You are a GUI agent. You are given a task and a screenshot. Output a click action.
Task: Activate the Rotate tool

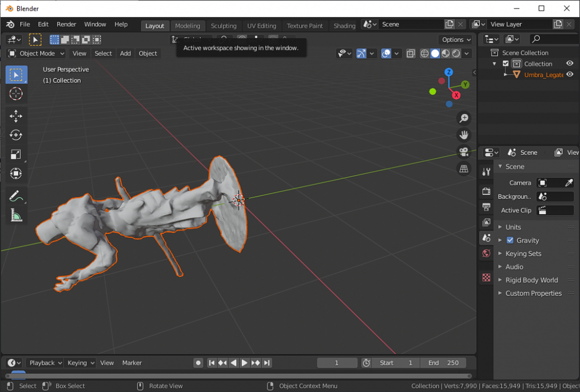(16, 135)
